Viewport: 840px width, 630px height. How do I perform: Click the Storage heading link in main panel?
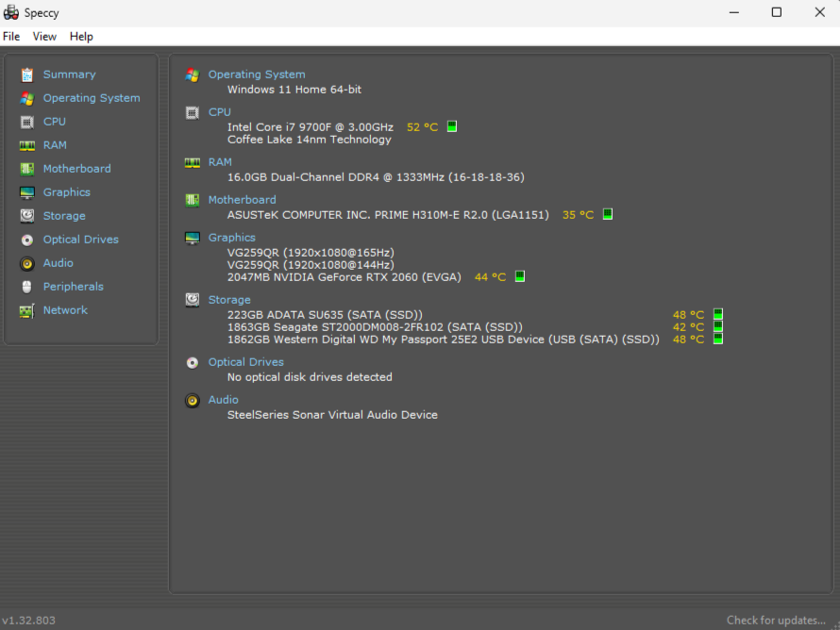[x=229, y=300]
